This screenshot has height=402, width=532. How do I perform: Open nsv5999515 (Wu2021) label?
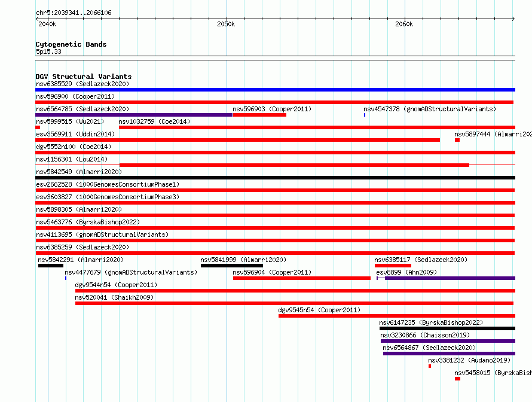(x=70, y=121)
